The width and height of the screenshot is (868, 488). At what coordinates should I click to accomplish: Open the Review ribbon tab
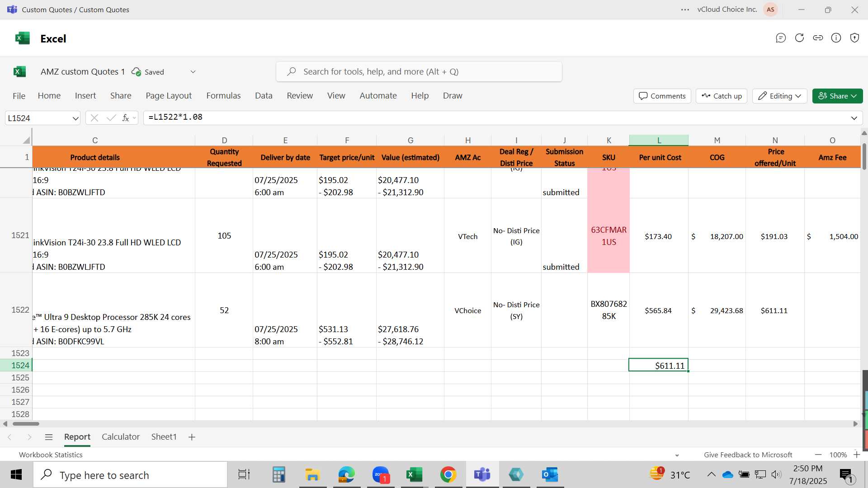[x=300, y=96]
